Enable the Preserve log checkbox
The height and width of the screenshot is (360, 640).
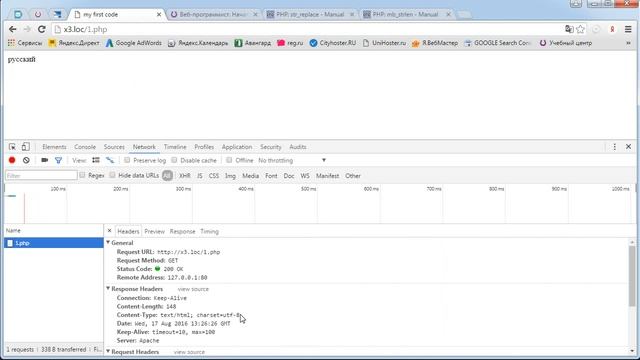point(127,160)
